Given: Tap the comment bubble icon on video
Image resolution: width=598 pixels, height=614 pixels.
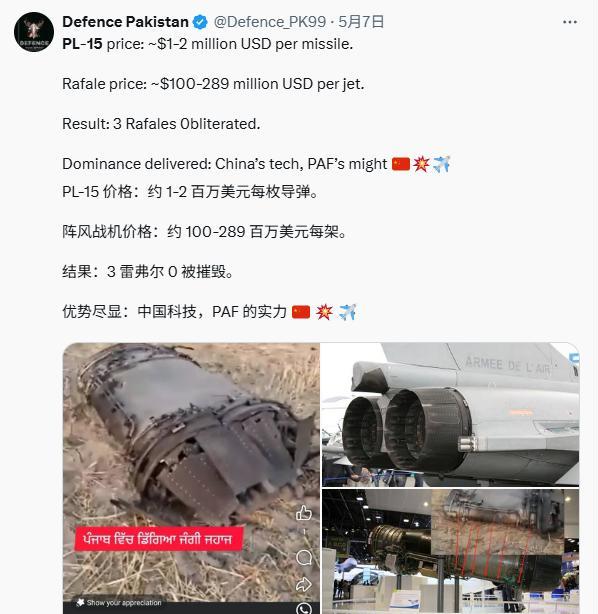Looking at the screenshot, I should click(304, 557).
